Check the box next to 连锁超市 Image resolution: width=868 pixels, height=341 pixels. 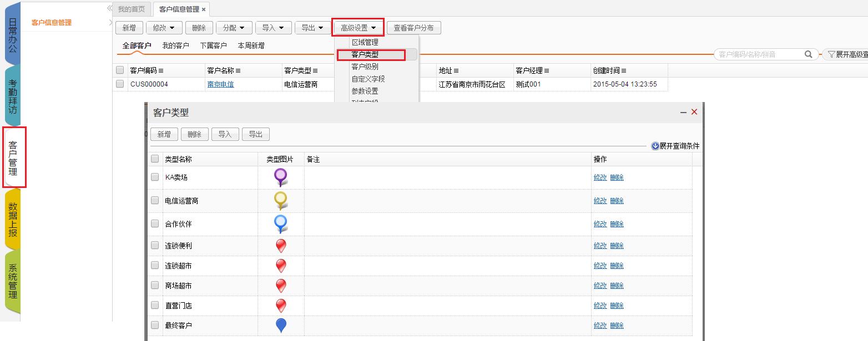click(155, 266)
